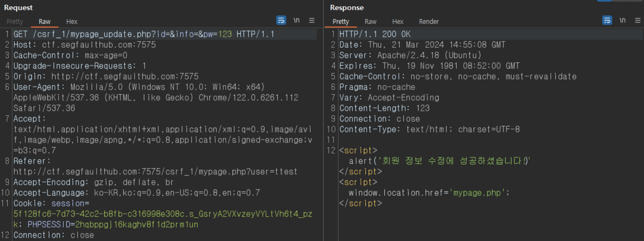Select the Response Pretty tab

point(341,22)
